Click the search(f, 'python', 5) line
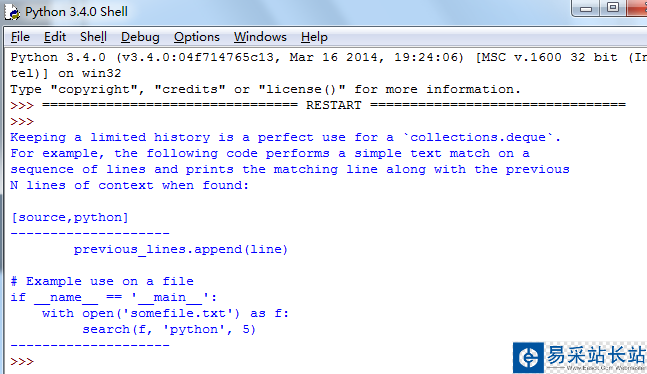This screenshot has height=374, width=647. point(169,329)
